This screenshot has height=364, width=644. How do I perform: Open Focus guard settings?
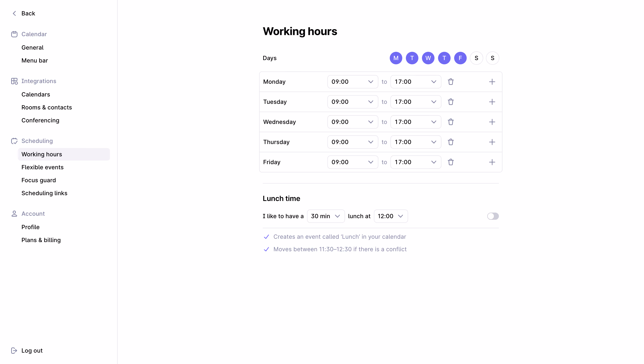click(x=38, y=180)
